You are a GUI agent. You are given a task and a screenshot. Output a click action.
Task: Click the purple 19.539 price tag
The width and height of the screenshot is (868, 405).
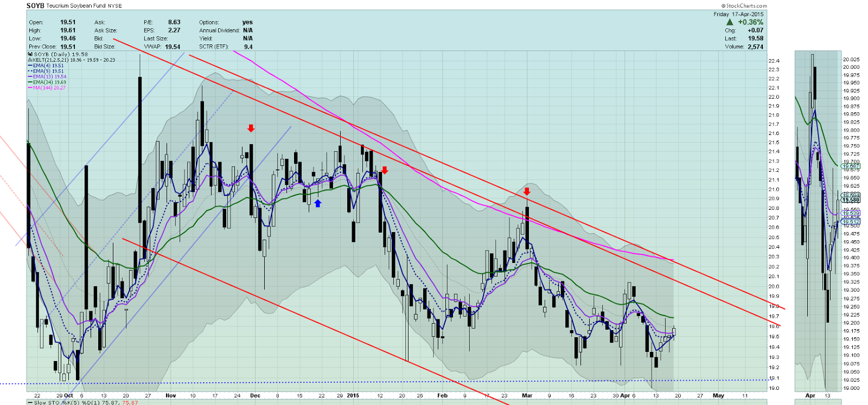coord(851,213)
